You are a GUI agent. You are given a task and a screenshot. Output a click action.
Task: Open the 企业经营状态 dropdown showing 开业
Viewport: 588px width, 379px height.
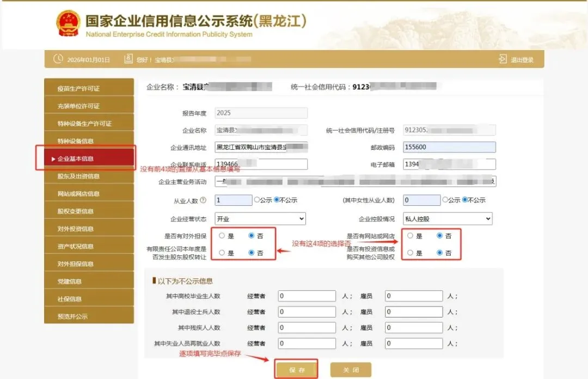260,219
